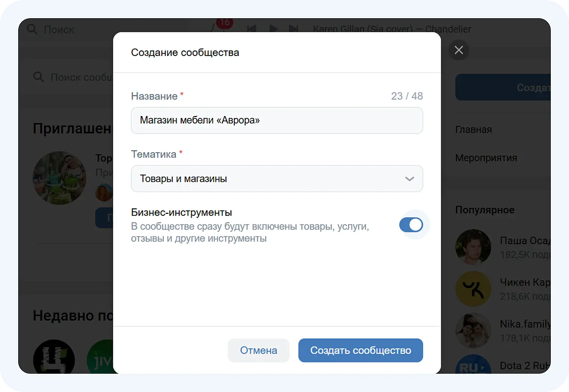This screenshot has width=569, height=392.
Task: Open the Тематика dropdown list
Action: point(277,179)
